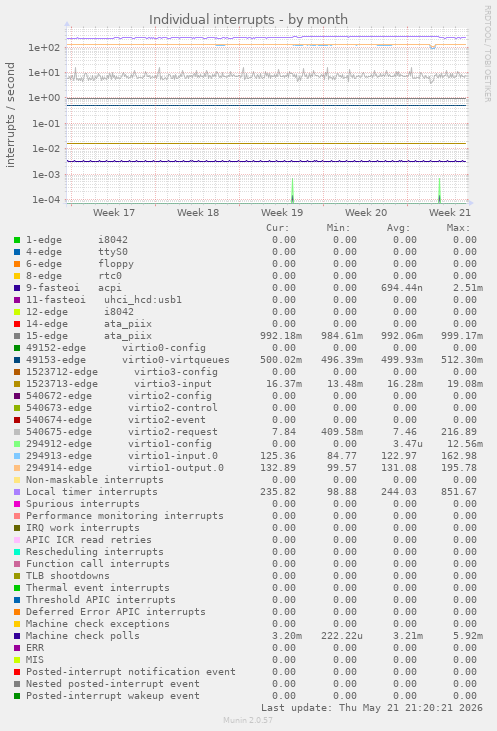
Task: Click the Munin 2.0.57 footer text
Action: pos(248,720)
